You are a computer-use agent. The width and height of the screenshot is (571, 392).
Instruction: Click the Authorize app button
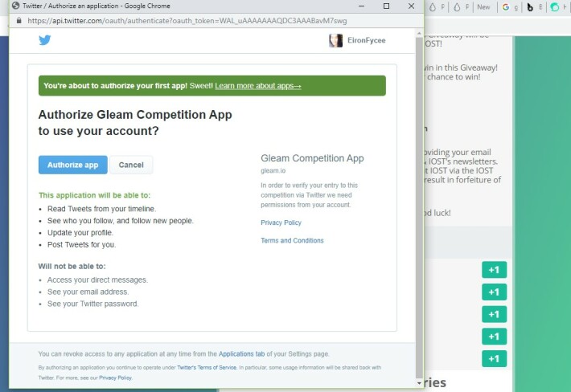[73, 165]
